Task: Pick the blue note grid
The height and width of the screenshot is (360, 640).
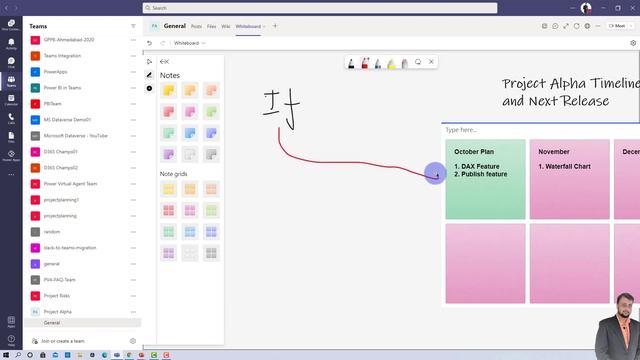Action: tap(190, 231)
